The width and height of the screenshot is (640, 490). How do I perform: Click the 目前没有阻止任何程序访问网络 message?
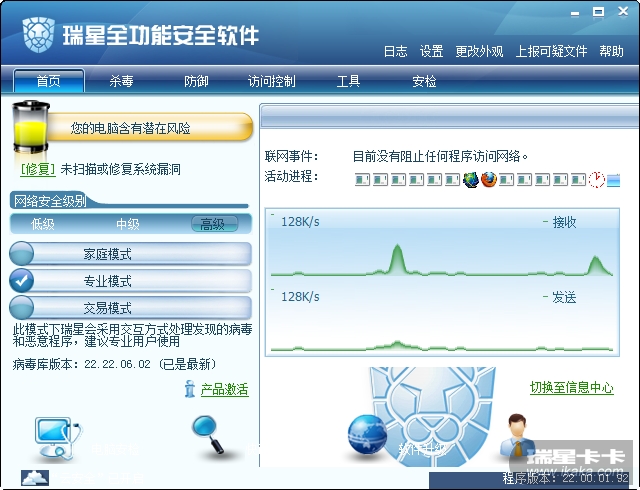pos(440,156)
